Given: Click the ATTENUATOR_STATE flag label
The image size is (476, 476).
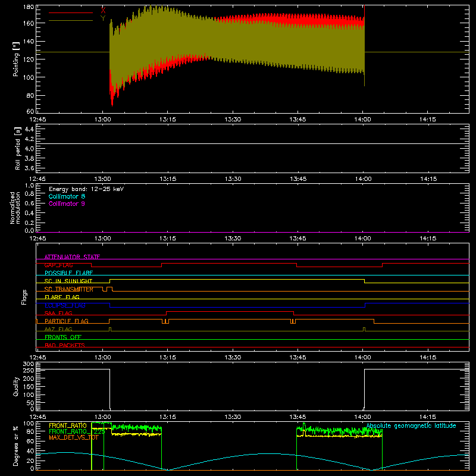Looking at the screenshot, I should pyautogui.click(x=72, y=257).
